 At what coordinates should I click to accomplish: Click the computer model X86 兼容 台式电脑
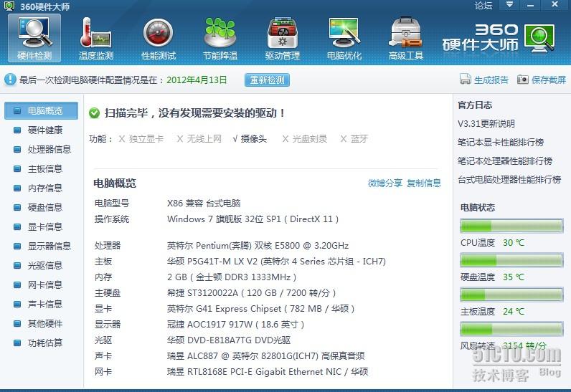coord(204,204)
